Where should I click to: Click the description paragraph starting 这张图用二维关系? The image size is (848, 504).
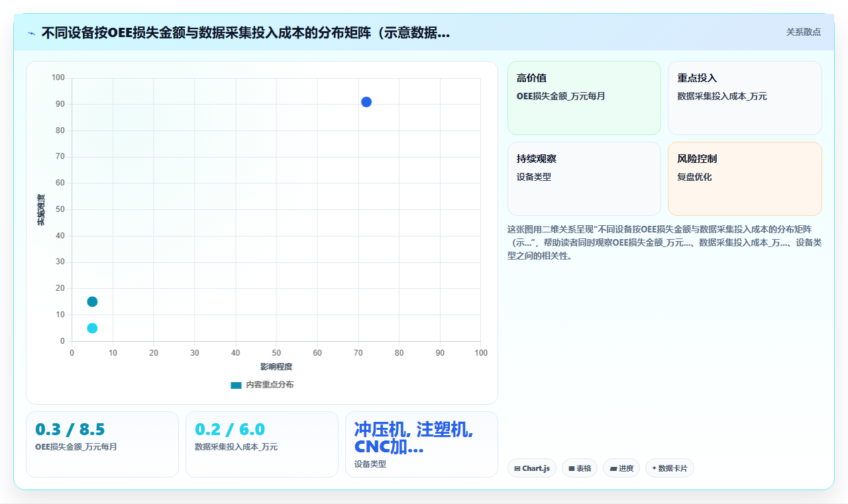[664, 242]
